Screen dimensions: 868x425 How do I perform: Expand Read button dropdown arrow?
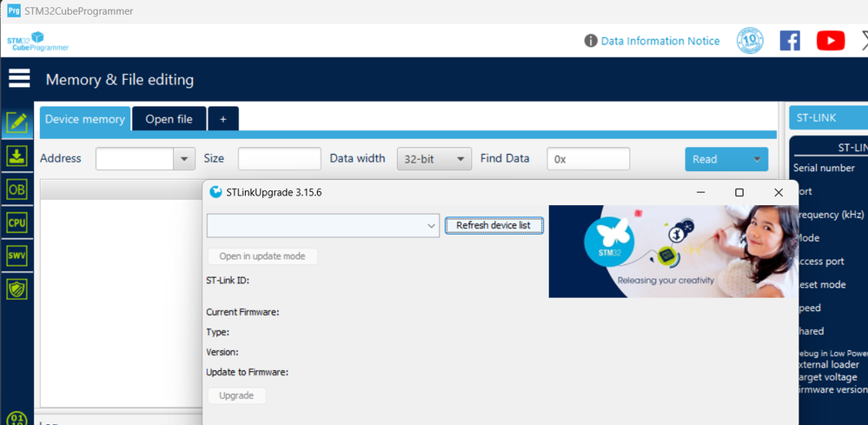click(757, 159)
